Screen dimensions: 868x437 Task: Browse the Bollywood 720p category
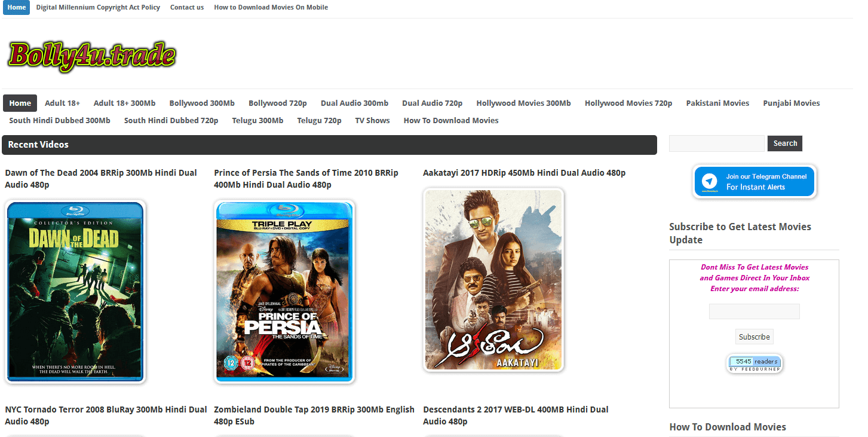278,103
